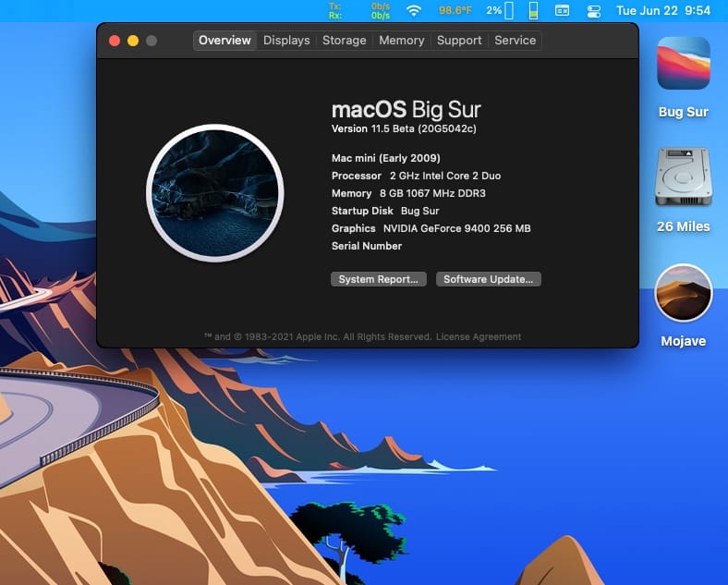Switch to the Displays tab
Viewport: 728px width, 585px height.
click(286, 41)
